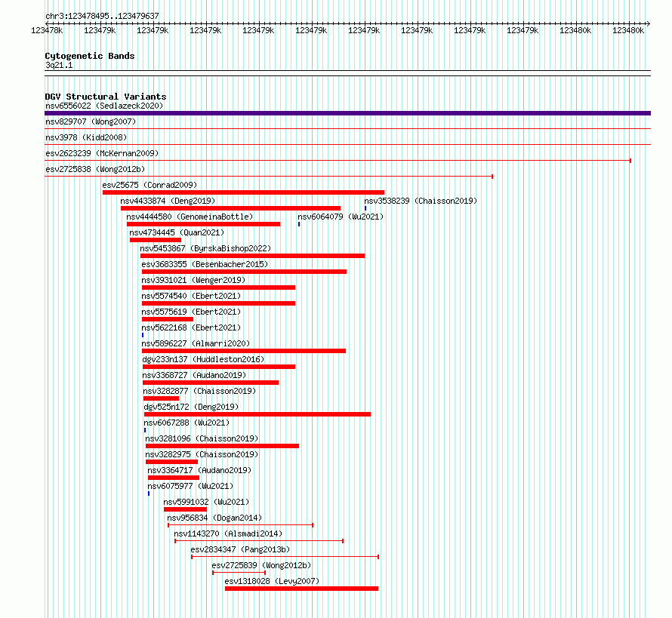
Task: Click nsv3364717 (Audano2019) label
Action: point(199,470)
